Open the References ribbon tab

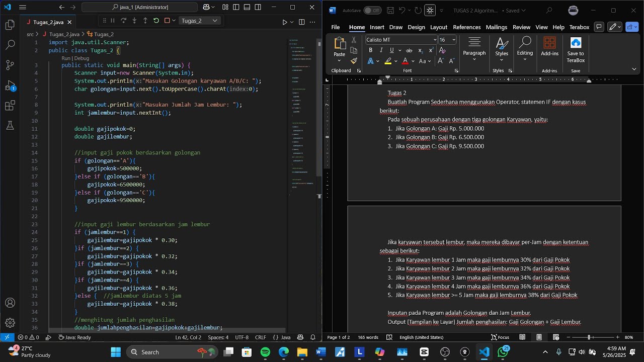coord(466,27)
